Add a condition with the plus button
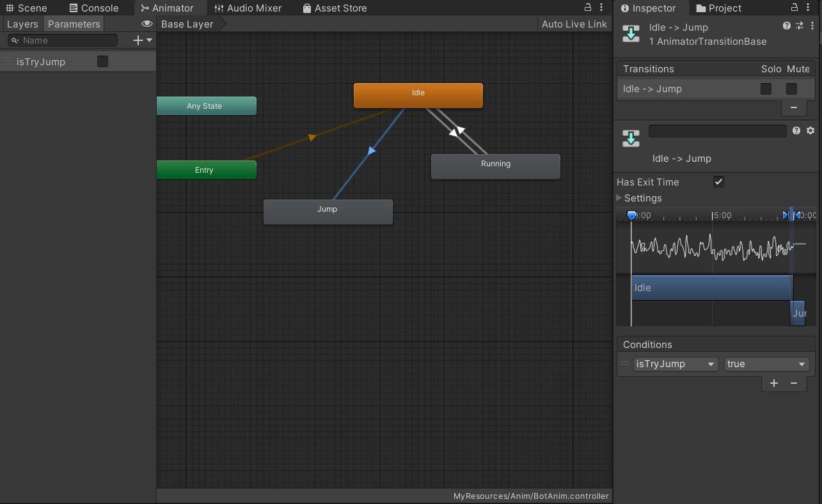This screenshot has height=504, width=822. pos(774,383)
